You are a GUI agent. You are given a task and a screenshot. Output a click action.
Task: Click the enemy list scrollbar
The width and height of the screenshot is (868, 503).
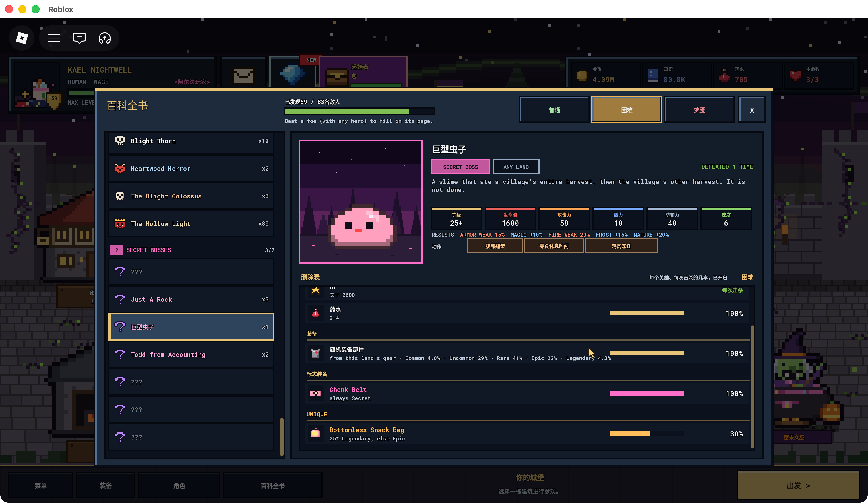282,436
